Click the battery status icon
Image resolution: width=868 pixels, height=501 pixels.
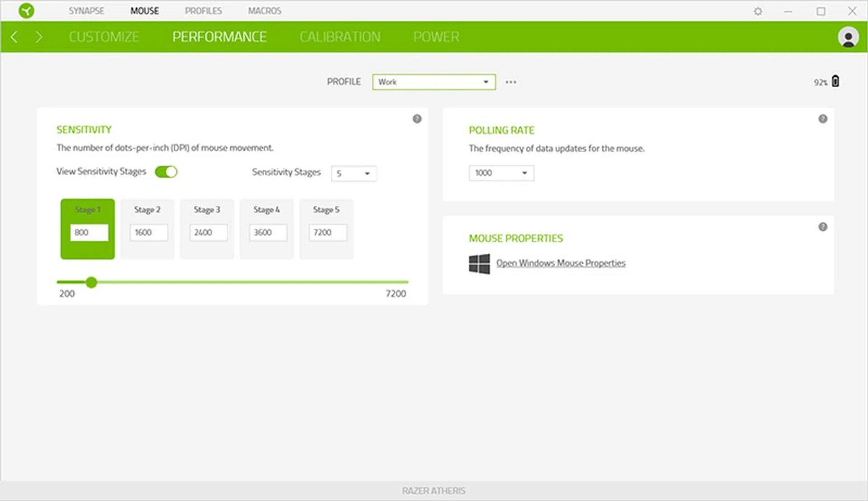pos(835,81)
